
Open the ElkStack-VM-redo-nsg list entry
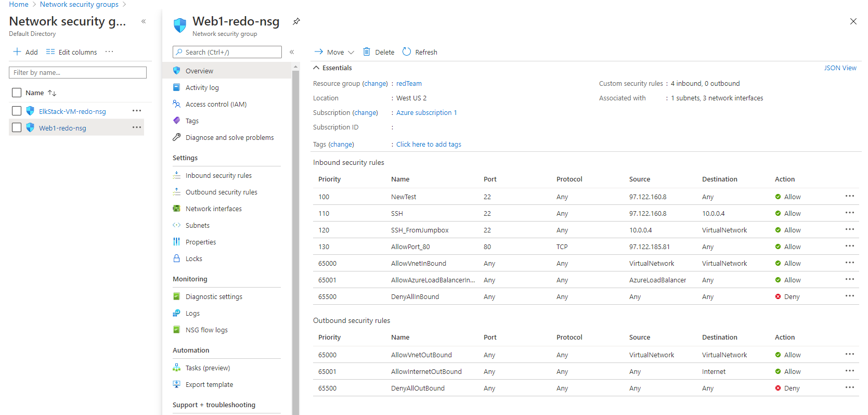tap(72, 112)
